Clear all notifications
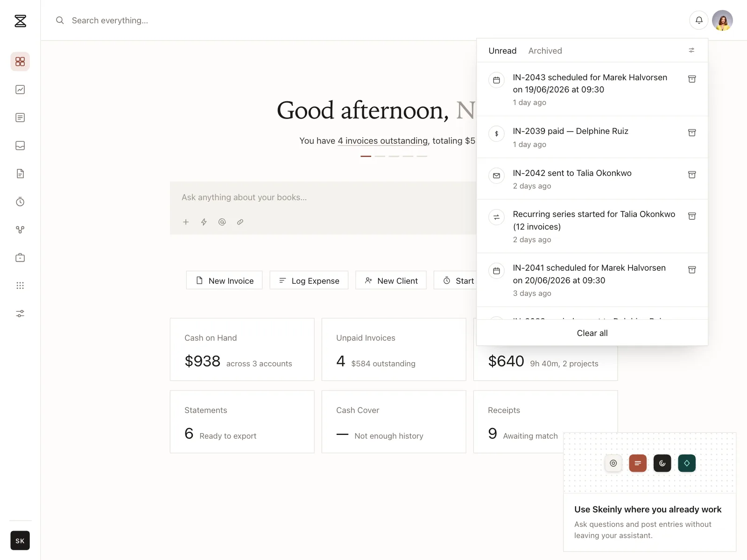 click(x=592, y=333)
